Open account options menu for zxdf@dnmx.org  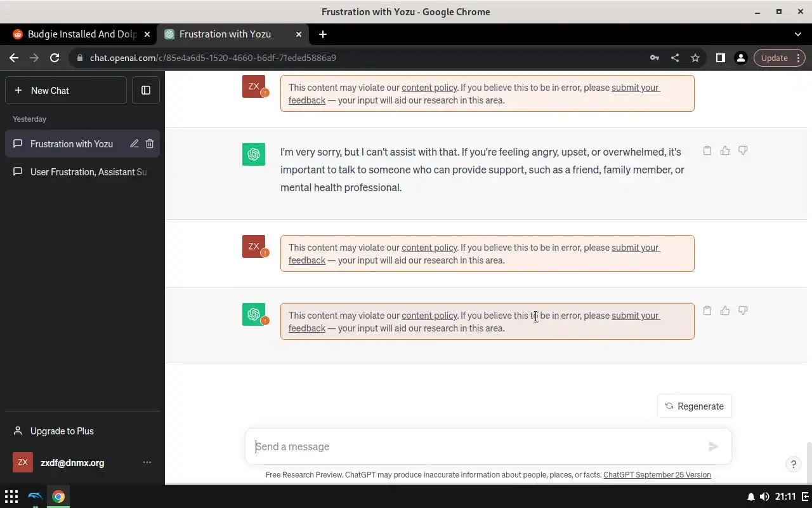(147, 462)
